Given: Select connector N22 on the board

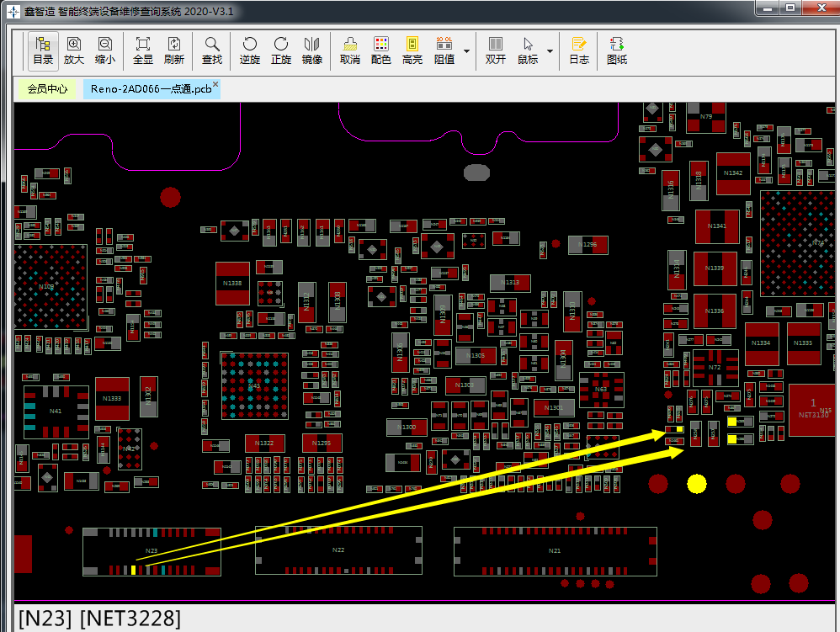Looking at the screenshot, I should (338, 550).
